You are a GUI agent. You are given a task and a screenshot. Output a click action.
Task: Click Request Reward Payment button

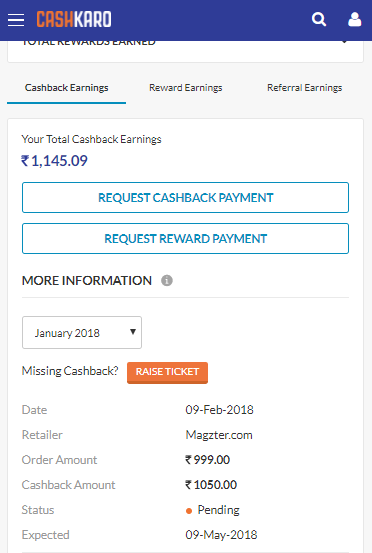[x=185, y=238]
